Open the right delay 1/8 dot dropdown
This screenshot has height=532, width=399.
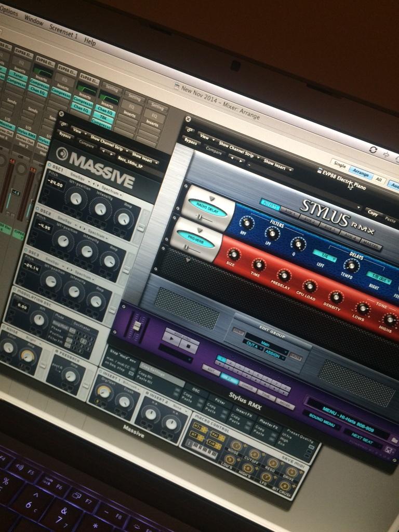coord(379,278)
